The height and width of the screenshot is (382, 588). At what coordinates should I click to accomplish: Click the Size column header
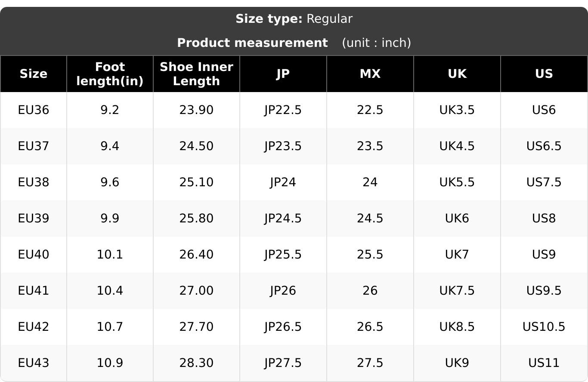point(33,74)
